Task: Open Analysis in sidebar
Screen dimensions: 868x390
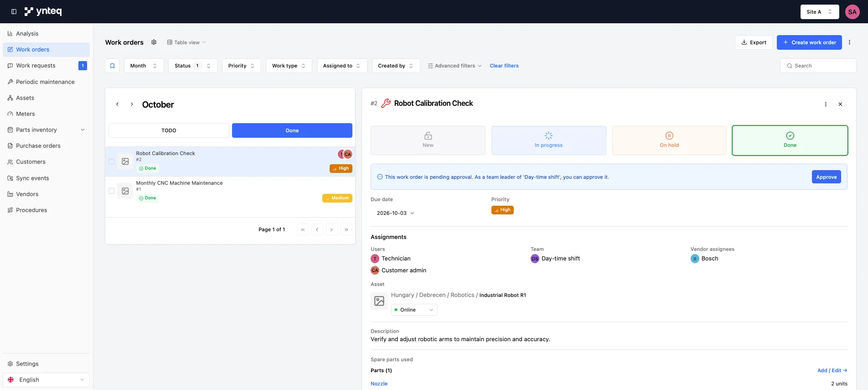Action: point(46,33)
